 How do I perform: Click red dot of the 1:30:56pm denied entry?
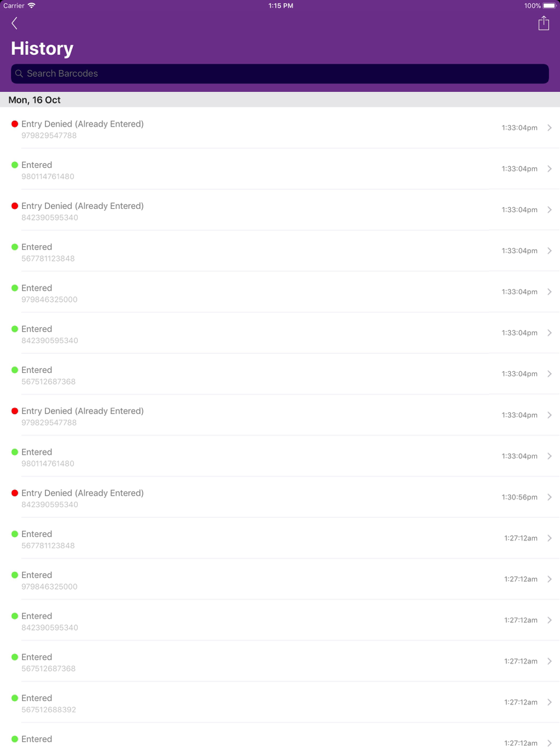pyautogui.click(x=15, y=493)
